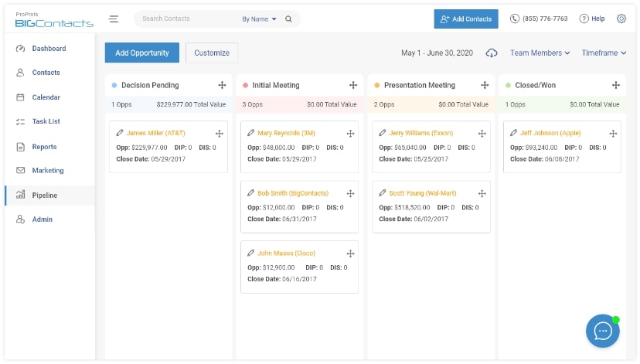This screenshot has height=364, width=640.
Task: Click the move icon on Decision Pending column
Action: 222,85
